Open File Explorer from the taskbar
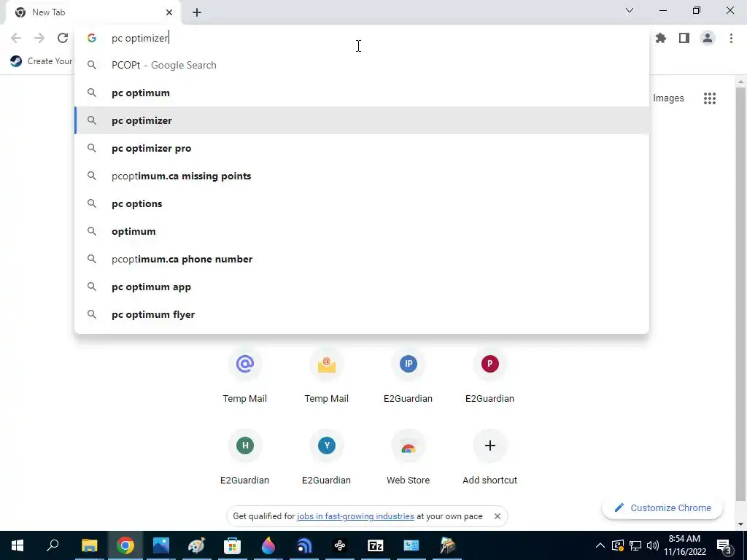 tap(89, 545)
